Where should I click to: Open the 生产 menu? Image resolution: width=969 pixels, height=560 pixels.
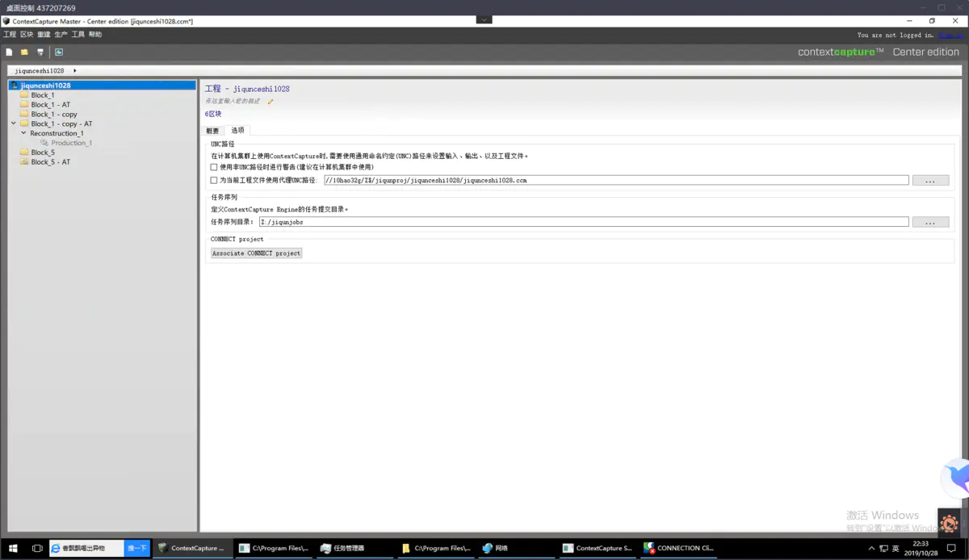click(61, 35)
